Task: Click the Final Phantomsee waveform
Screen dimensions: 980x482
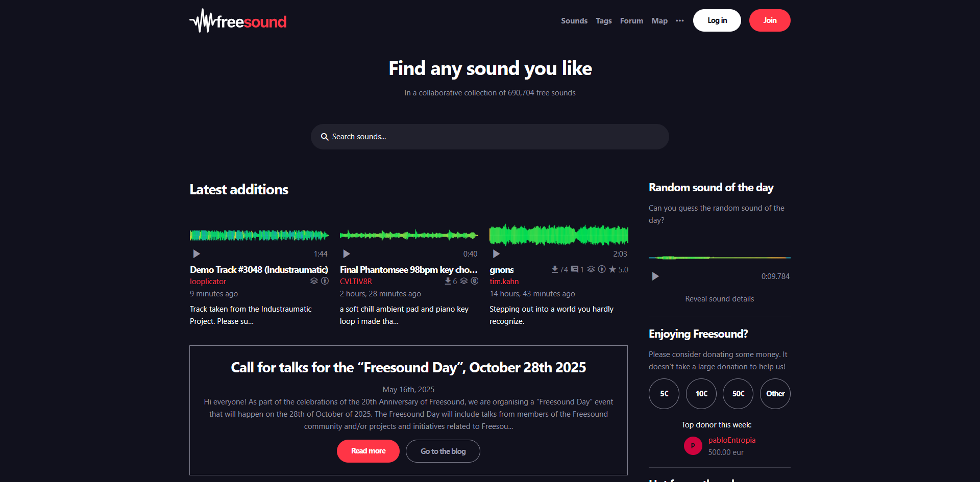Action: pos(409,235)
